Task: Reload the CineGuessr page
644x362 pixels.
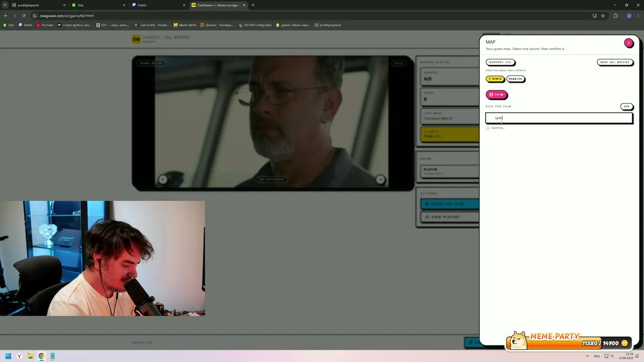Action: [24, 16]
